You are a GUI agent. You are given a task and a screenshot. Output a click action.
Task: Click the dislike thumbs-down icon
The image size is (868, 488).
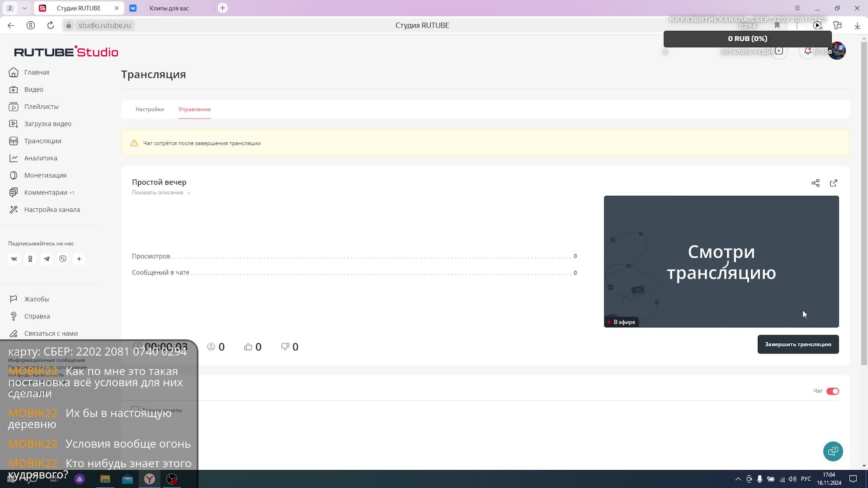(x=285, y=347)
